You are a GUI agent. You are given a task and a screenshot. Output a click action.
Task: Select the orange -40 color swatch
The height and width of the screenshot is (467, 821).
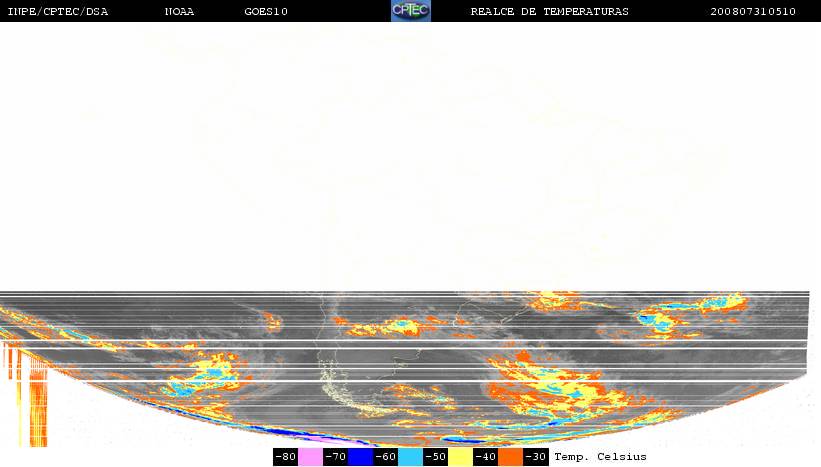tap(511, 457)
